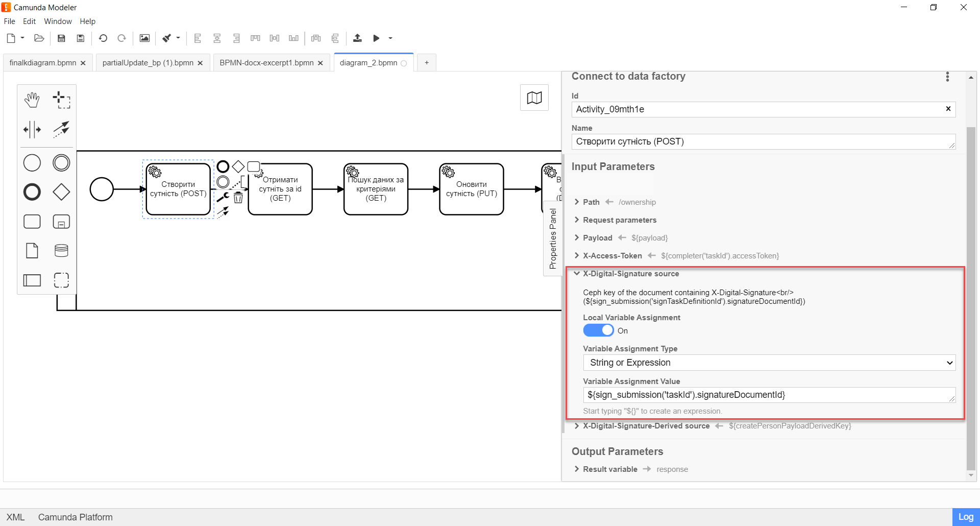Open the Variable Assignment Type dropdown
The image size is (980, 526).
tap(769, 363)
